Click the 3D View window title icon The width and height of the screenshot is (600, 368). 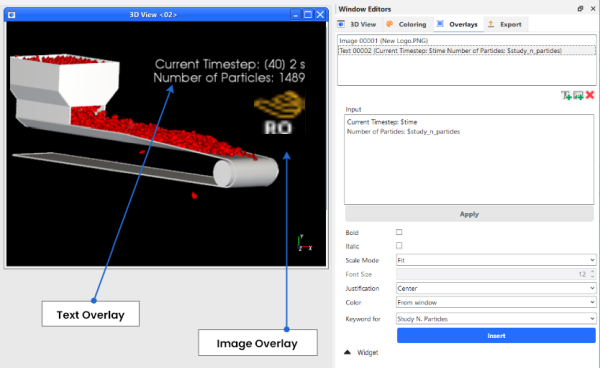click(x=11, y=15)
